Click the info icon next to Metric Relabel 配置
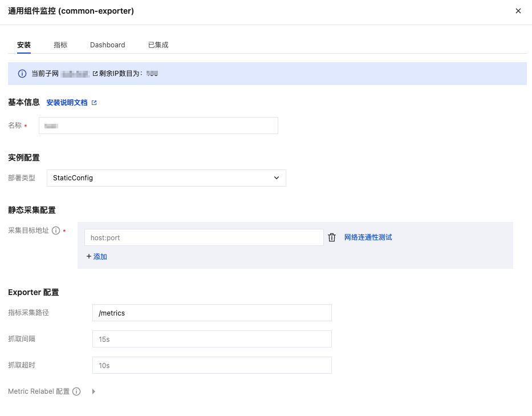Viewport: 532px width, 416px height. point(76,391)
